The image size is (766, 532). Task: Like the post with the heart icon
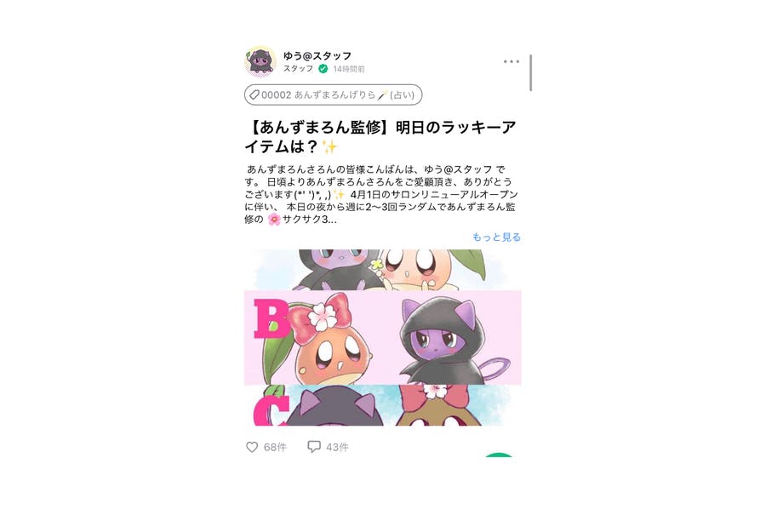252,447
